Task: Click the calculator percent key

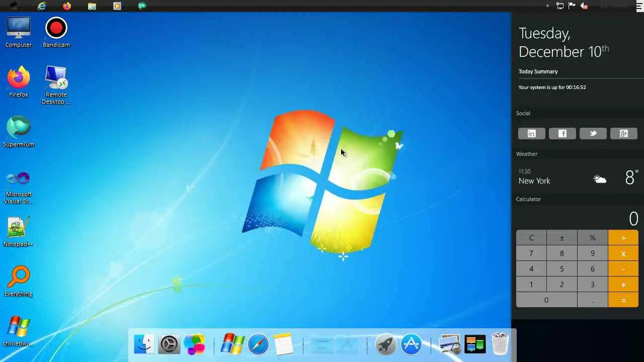Action: pyautogui.click(x=593, y=238)
